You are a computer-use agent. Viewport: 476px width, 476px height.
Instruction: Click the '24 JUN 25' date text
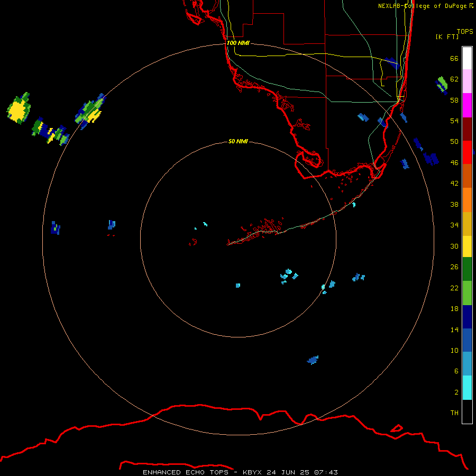(288, 472)
